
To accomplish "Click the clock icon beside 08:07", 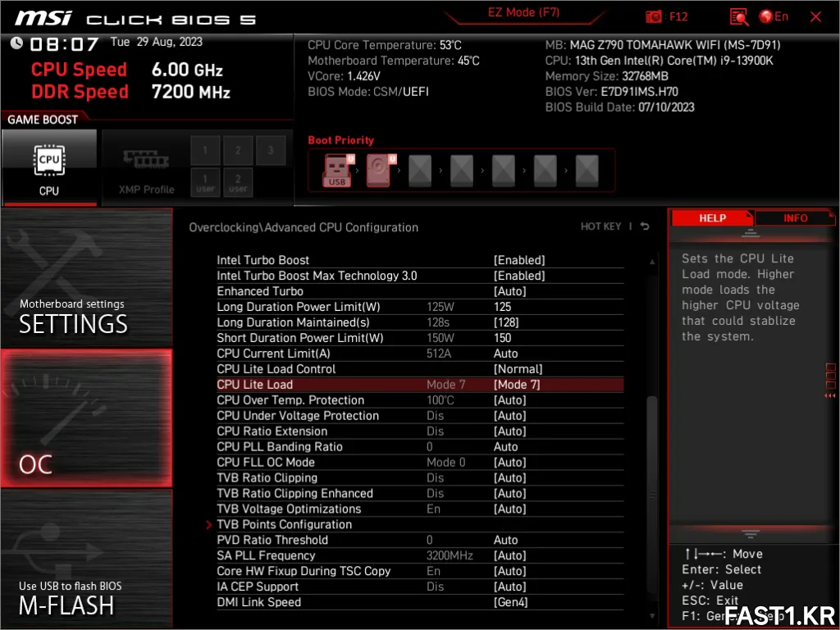I will [16, 43].
